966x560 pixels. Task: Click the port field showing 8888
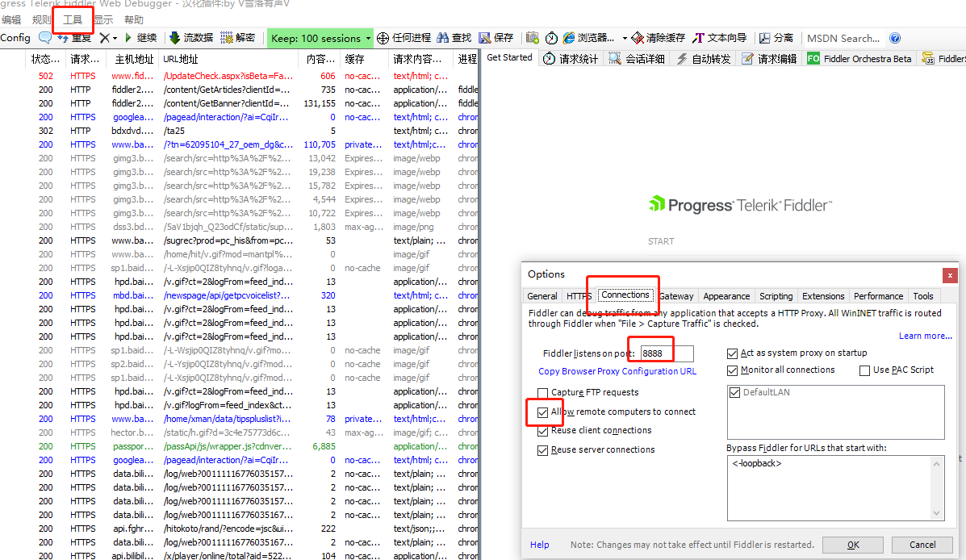coord(667,353)
